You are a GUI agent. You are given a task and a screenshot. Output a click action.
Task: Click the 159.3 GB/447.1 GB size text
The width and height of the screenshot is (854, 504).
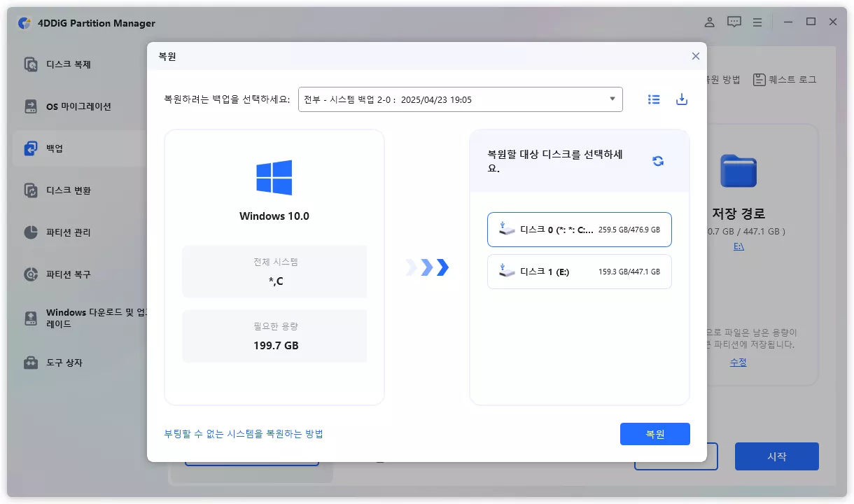[x=629, y=272]
